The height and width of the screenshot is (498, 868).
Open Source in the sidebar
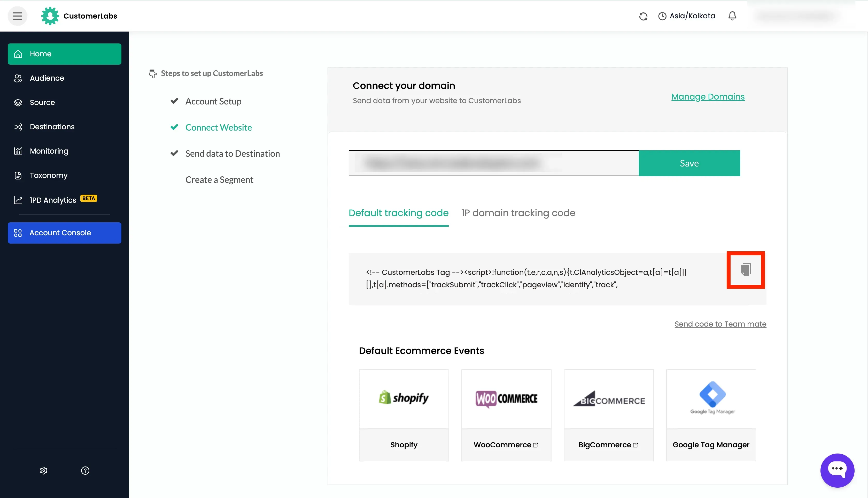pos(65,102)
